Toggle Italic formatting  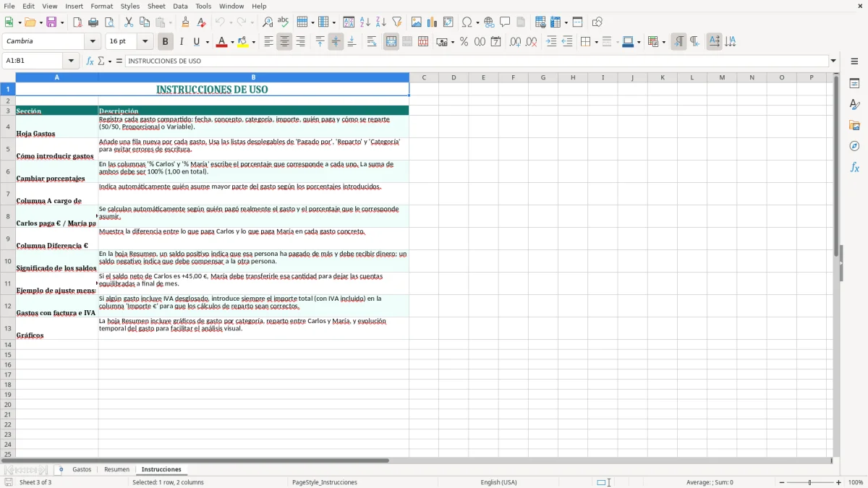click(x=182, y=42)
